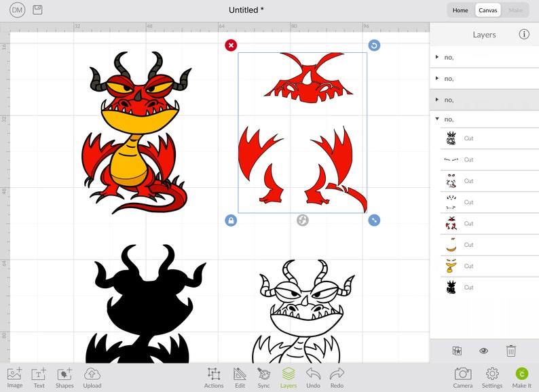Undo the last action
This screenshot has width=539, height=392.
pyautogui.click(x=313, y=378)
